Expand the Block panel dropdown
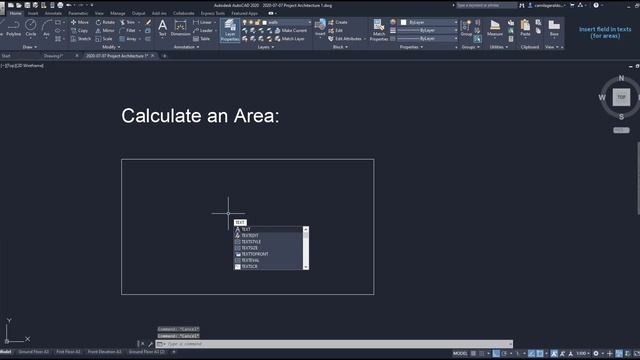The image size is (640, 360). (x=340, y=47)
